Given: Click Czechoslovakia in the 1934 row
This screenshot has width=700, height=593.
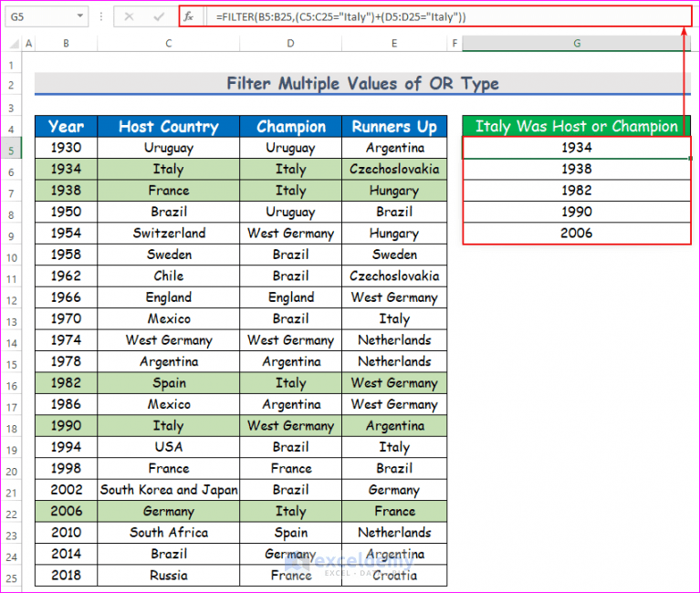Looking at the screenshot, I should [394, 169].
